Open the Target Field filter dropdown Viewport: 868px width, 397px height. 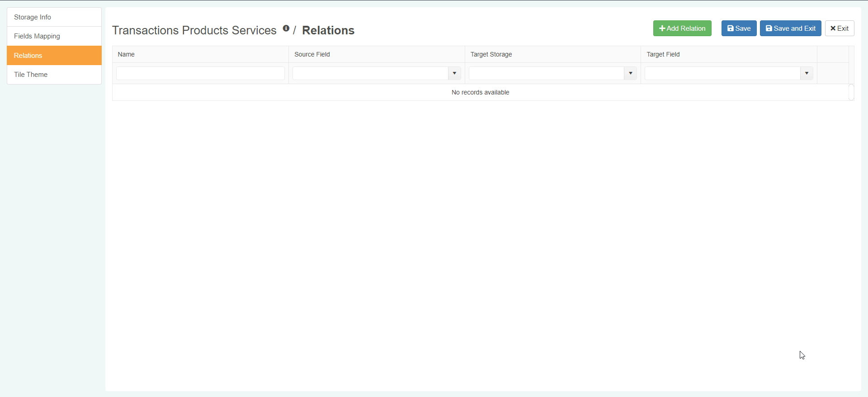pos(807,73)
